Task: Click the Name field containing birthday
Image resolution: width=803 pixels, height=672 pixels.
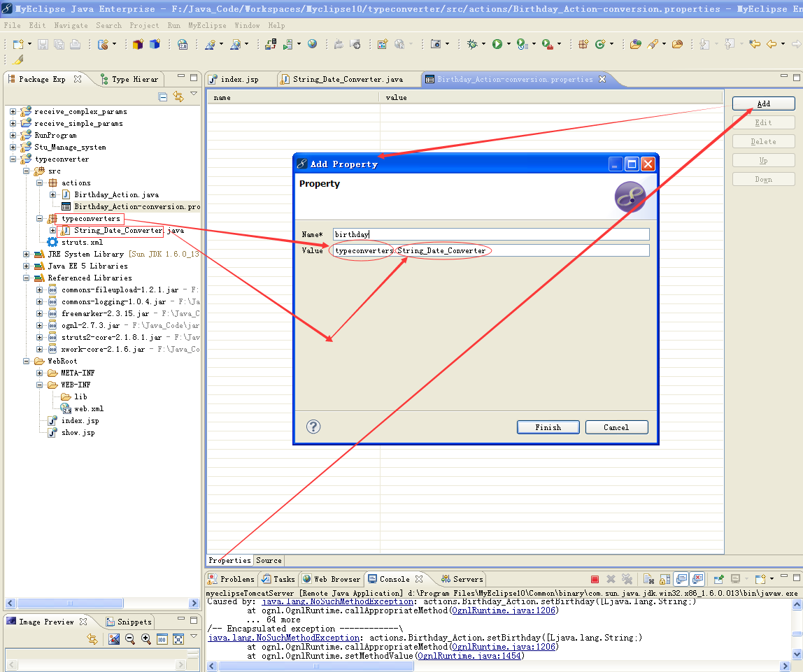Action: (490, 234)
